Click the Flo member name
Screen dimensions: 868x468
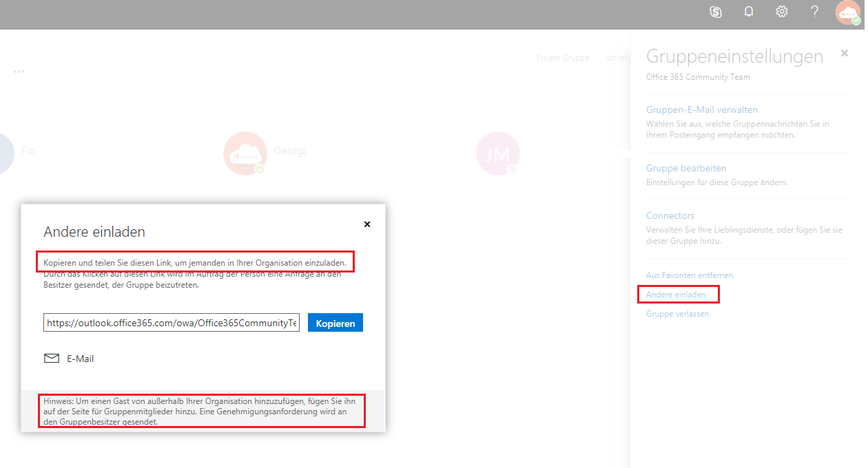[x=28, y=151]
